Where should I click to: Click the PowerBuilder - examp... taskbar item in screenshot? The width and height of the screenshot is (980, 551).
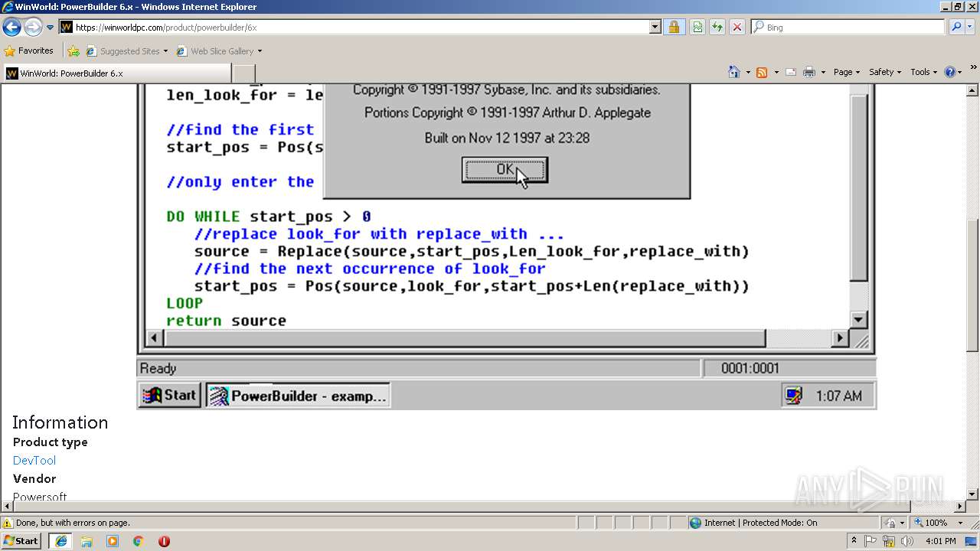pos(298,396)
